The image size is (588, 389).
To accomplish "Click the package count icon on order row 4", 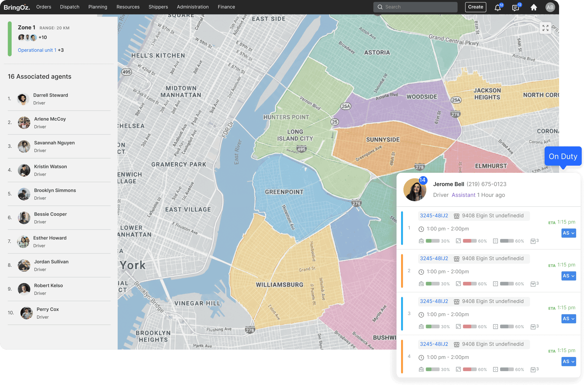I will coord(533,369).
